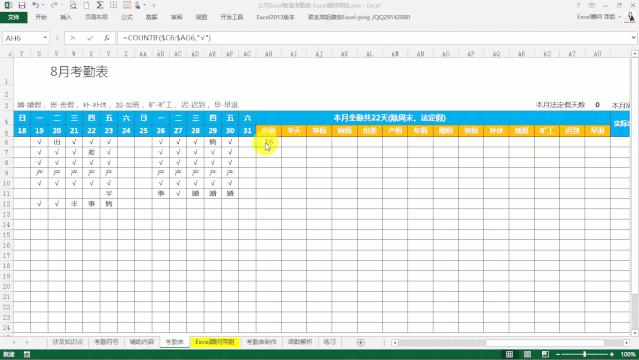
Task: Open the 文件 (File) tab
Action: [13, 17]
